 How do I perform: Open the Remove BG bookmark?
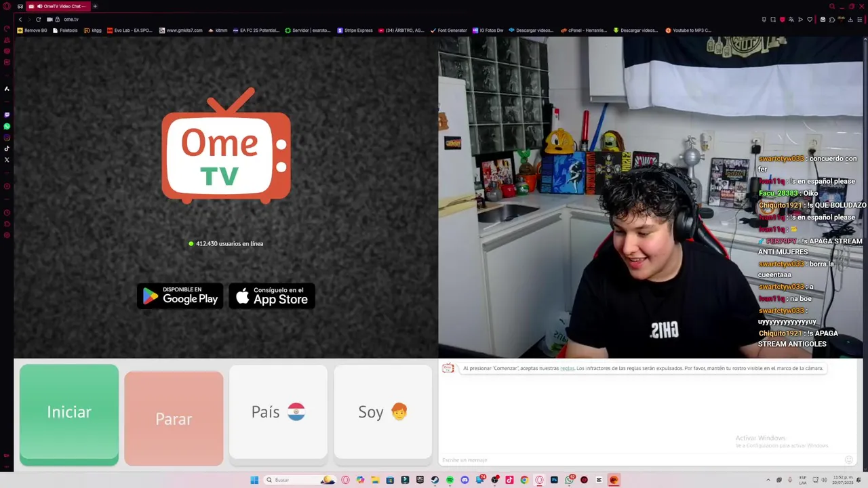(33, 30)
